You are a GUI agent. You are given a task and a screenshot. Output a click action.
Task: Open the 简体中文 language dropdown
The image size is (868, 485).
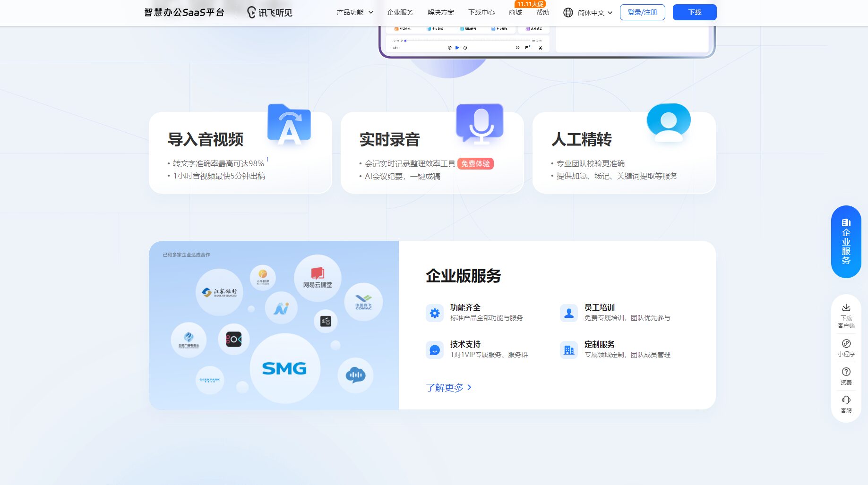591,12
